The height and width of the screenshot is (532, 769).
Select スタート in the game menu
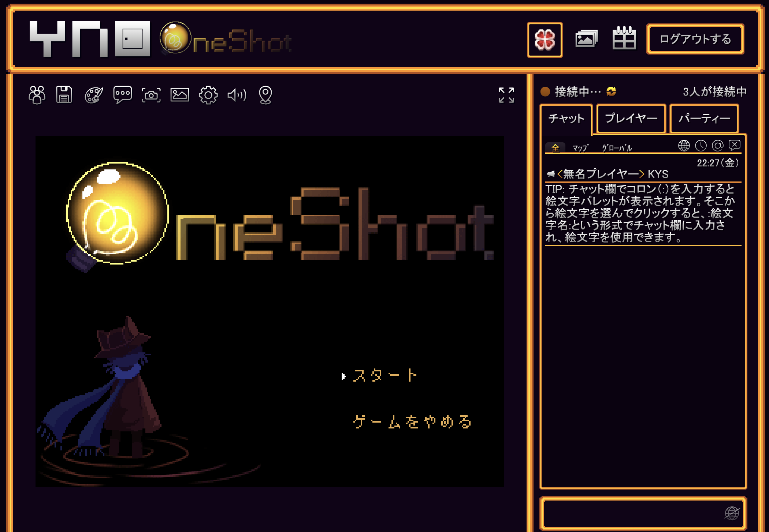pyautogui.click(x=384, y=375)
